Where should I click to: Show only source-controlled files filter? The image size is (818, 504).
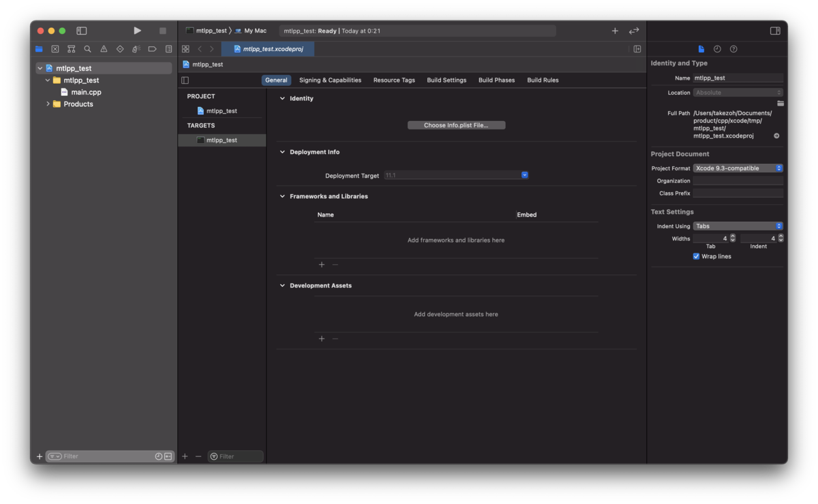(x=168, y=456)
